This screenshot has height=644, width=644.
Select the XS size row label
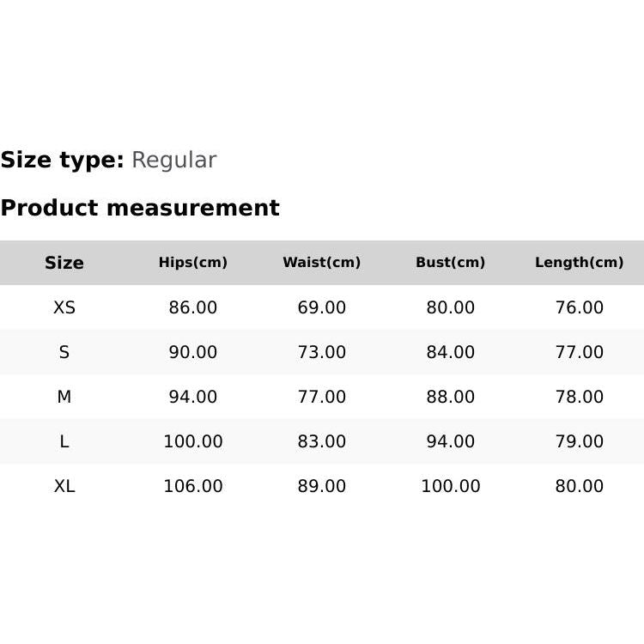[x=64, y=307]
